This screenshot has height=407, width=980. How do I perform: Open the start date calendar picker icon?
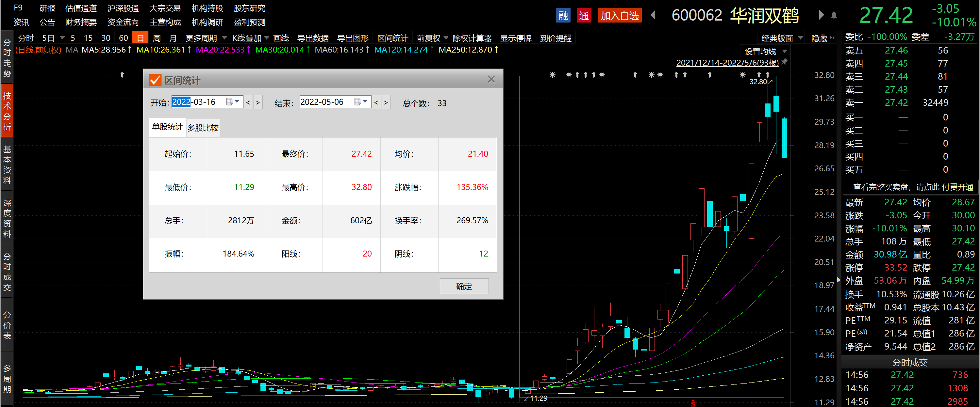229,102
